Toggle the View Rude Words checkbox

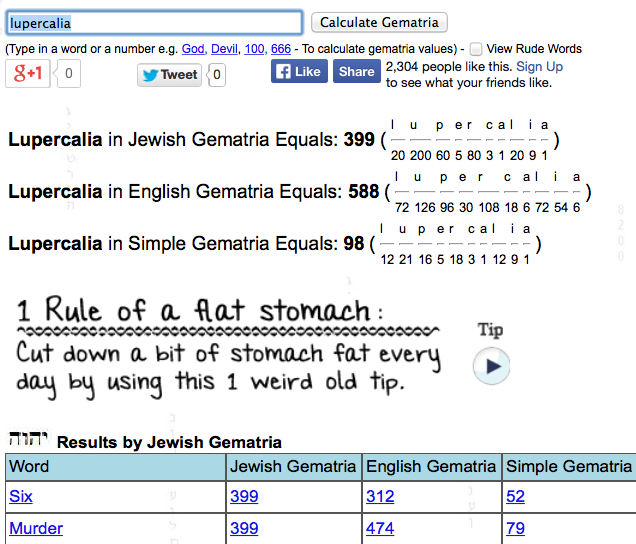pyautogui.click(x=476, y=49)
